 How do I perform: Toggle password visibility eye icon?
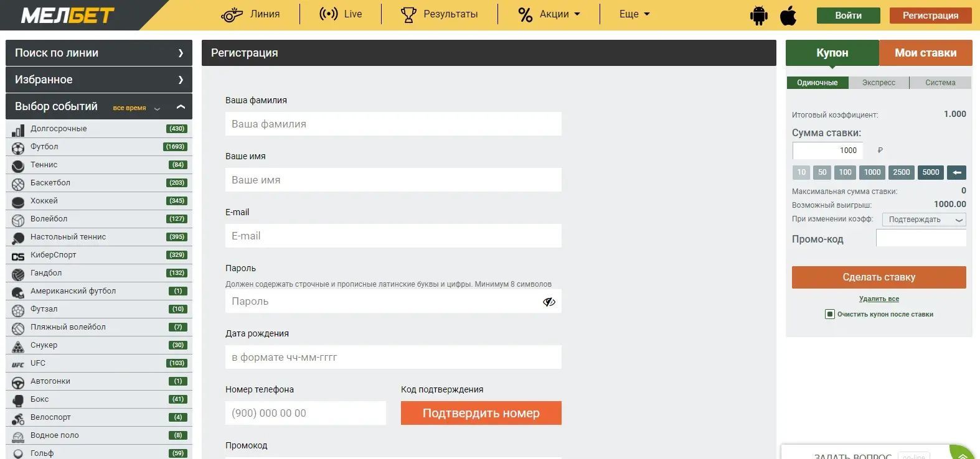tap(549, 302)
